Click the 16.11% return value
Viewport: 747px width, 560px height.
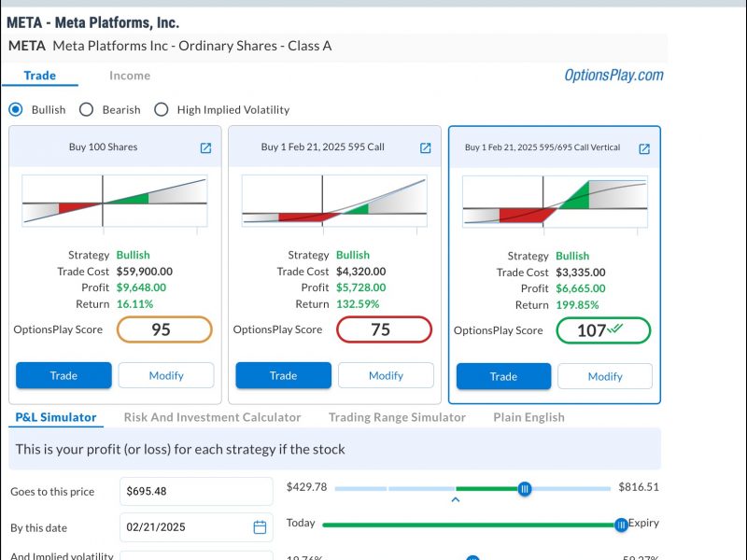[x=134, y=304]
